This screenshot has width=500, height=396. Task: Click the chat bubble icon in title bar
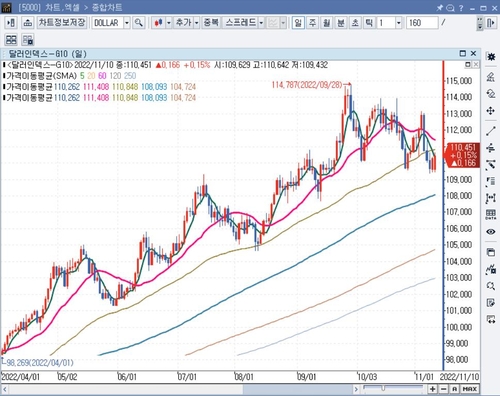coord(450,8)
